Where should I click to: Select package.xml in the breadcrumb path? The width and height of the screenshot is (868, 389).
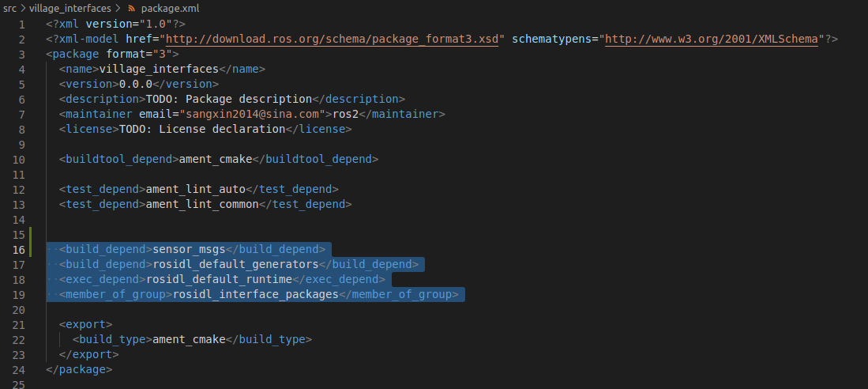pyautogui.click(x=169, y=7)
